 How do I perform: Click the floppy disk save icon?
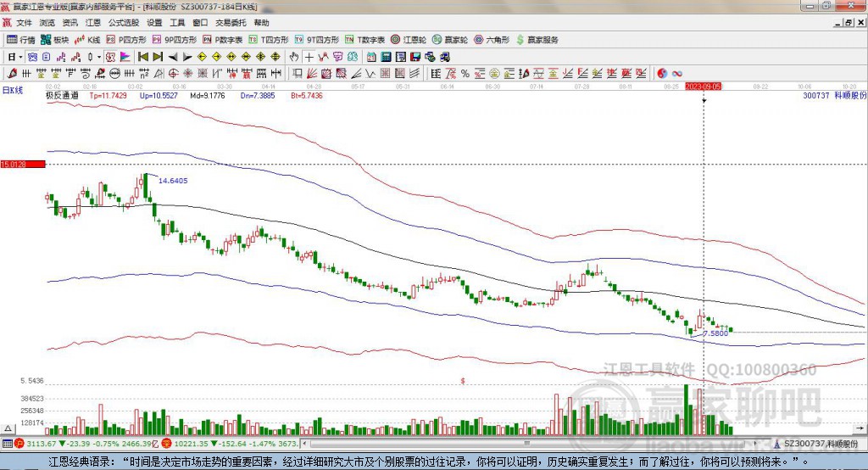coord(415,57)
